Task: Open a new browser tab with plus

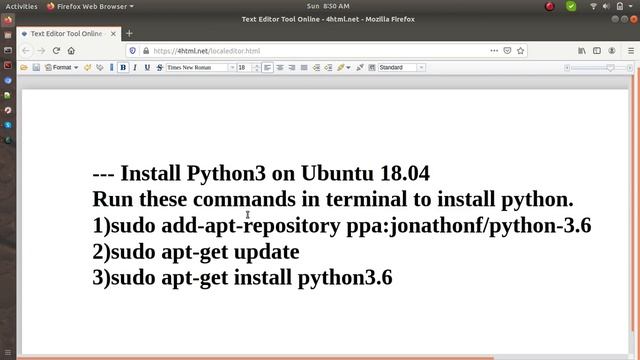Action: point(129,33)
